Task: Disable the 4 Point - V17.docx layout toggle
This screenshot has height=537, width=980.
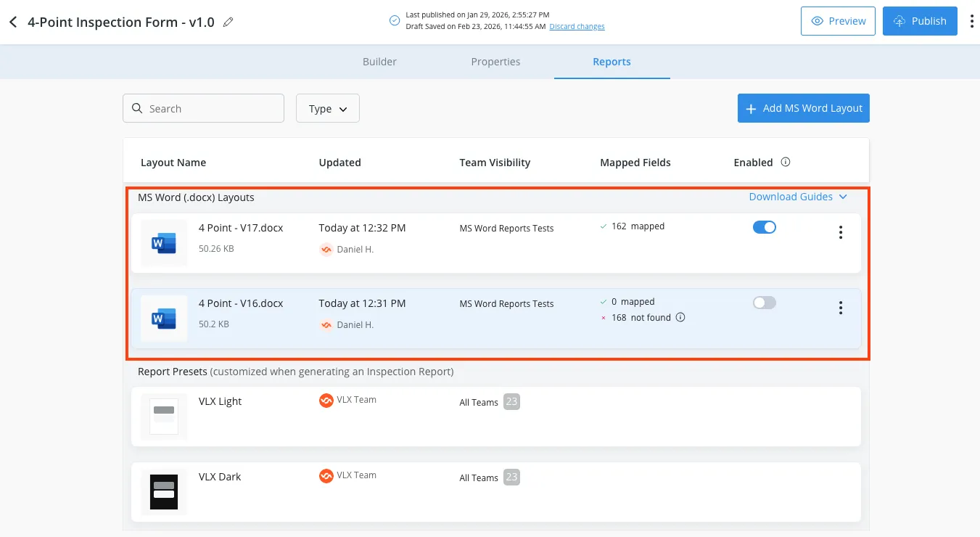Action: coord(765,227)
